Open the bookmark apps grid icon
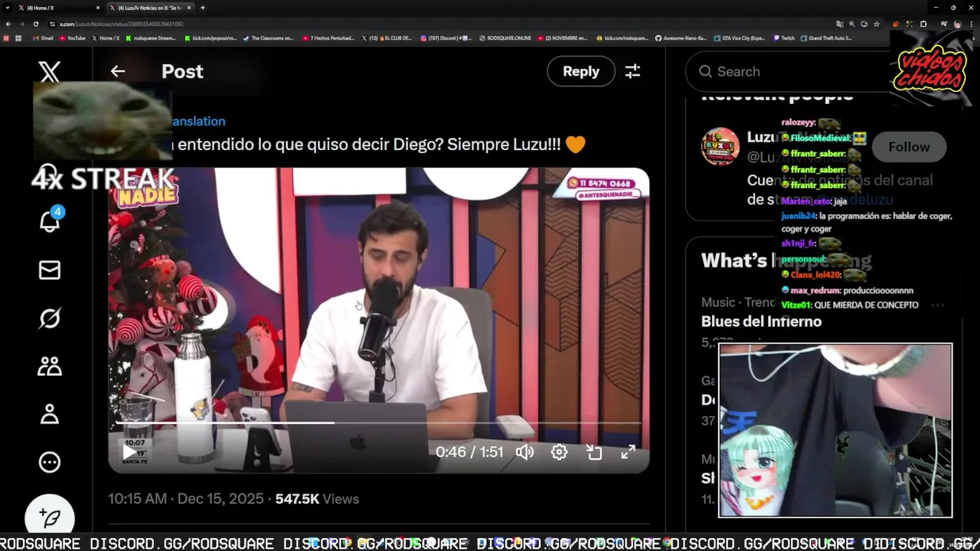This screenshot has height=551, width=980. tap(18, 38)
